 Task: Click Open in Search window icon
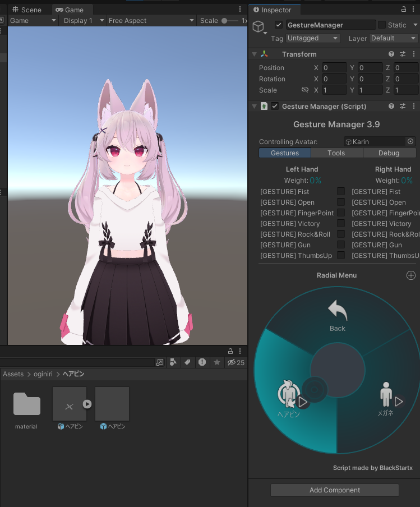coord(160,362)
